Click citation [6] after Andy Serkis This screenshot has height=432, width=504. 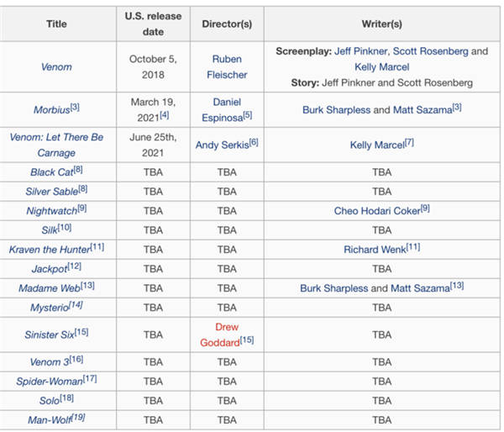pos(254,142)
